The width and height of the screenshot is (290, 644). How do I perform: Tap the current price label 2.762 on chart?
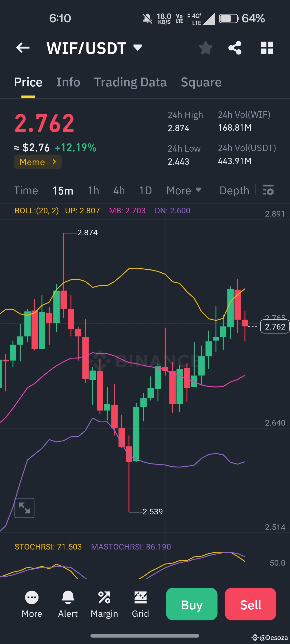click(275, 327)
